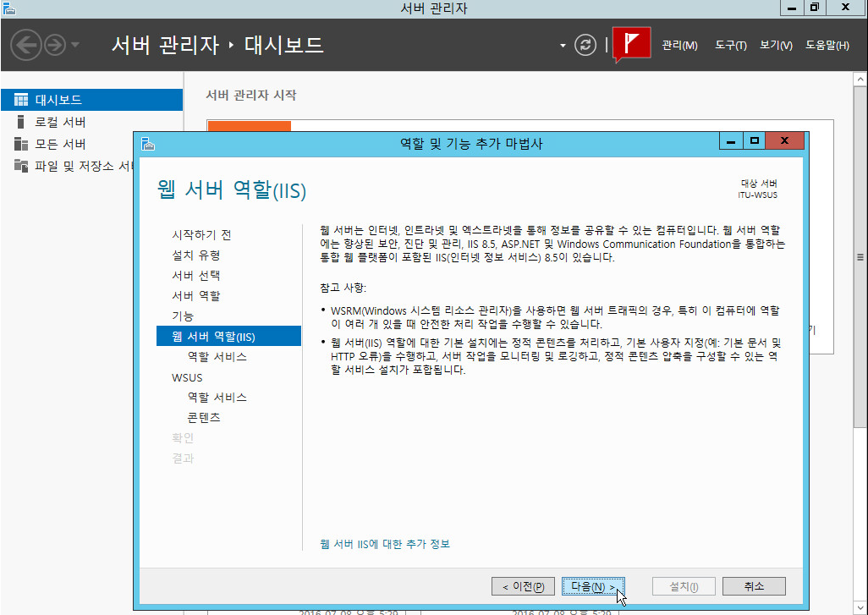The image size is (868, 615).
Task: Select 대시보드 in the left sidebar
Action: pos(58,100)
